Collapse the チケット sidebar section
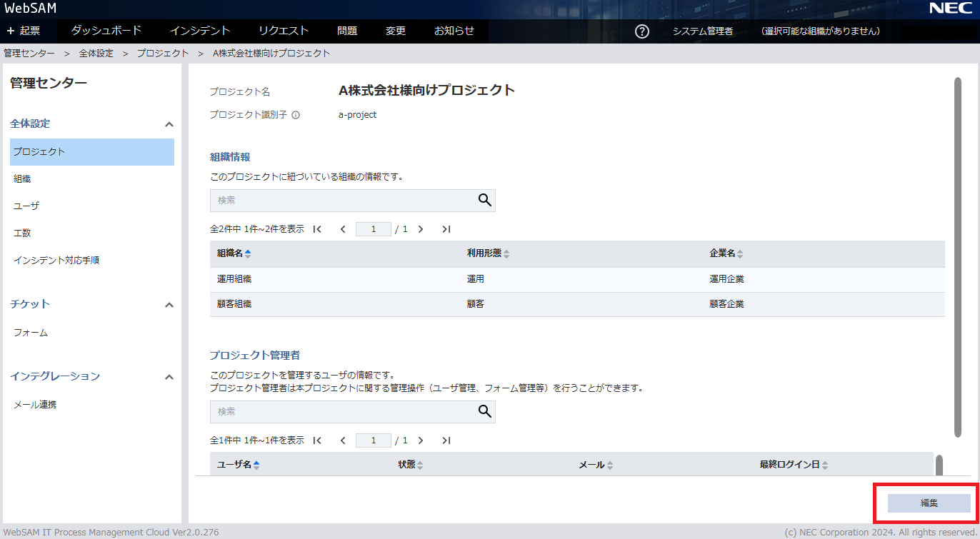This screenshot has width=980, height=539. point(169,305)
